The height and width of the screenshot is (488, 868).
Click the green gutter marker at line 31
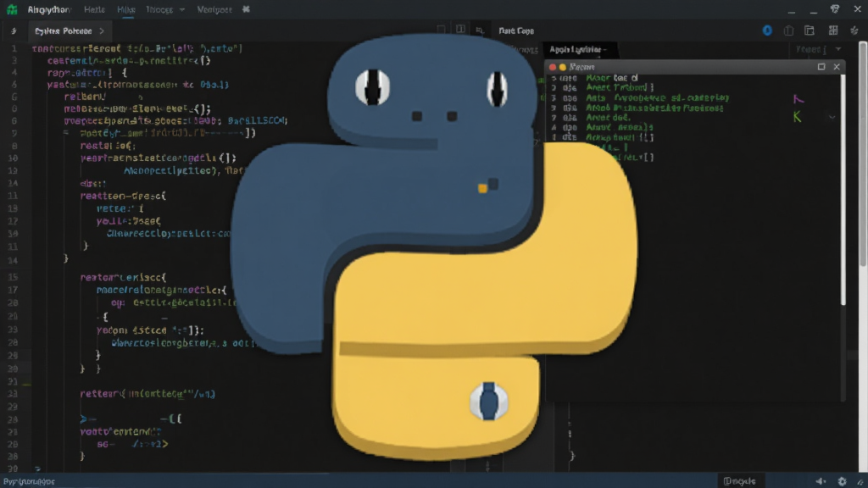(x=26, y=384)
